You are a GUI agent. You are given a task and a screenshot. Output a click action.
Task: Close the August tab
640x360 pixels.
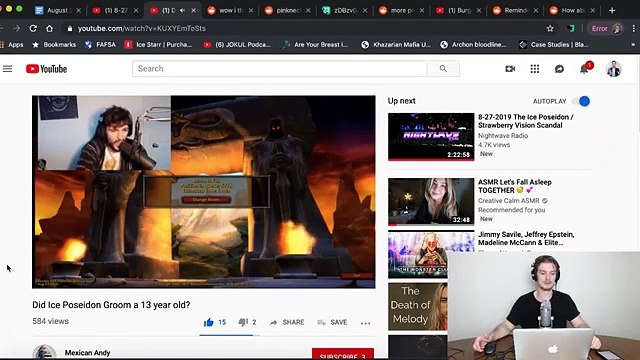pos(79,10)
